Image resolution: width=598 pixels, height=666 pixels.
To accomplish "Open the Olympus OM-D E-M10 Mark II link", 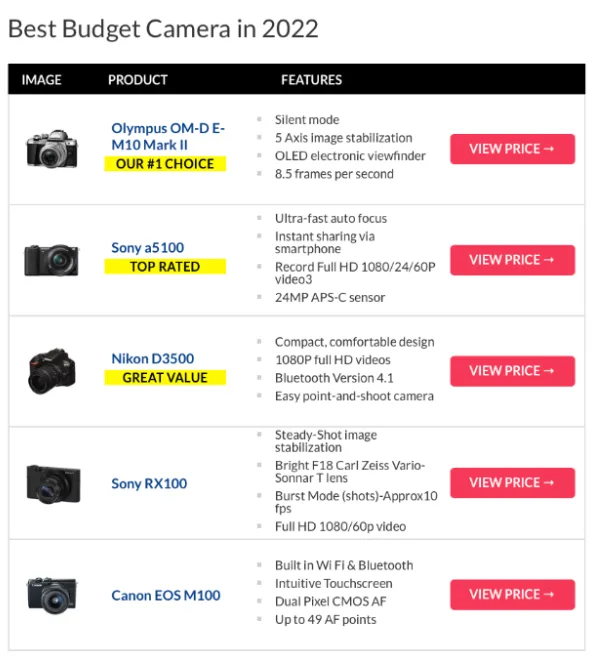I will click(x=168, y=136).
